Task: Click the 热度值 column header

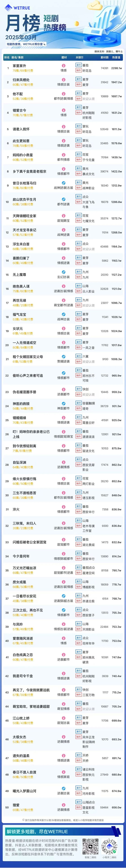Action: coord(116,58)
